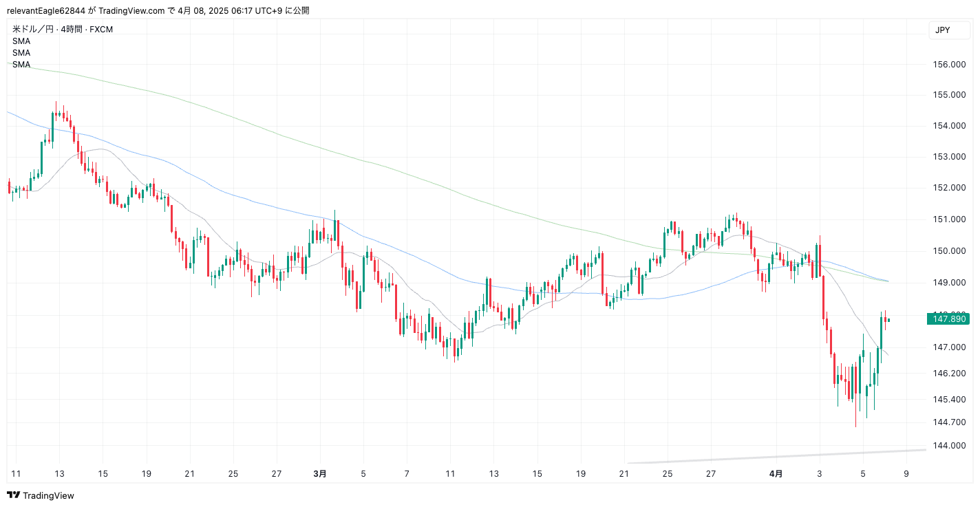
Task: Click the third SMA indicator label
Action: tap(21, 65)
